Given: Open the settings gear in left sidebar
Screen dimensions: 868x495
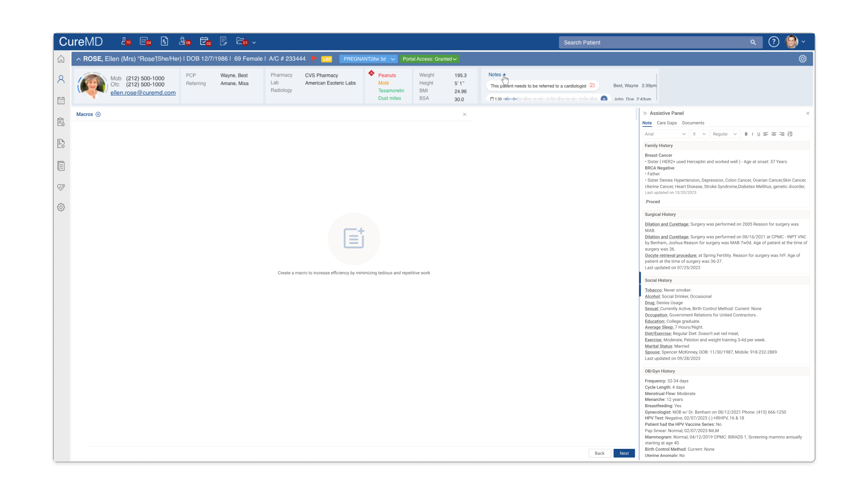Looking at the screenshot, I should [61, 207].
